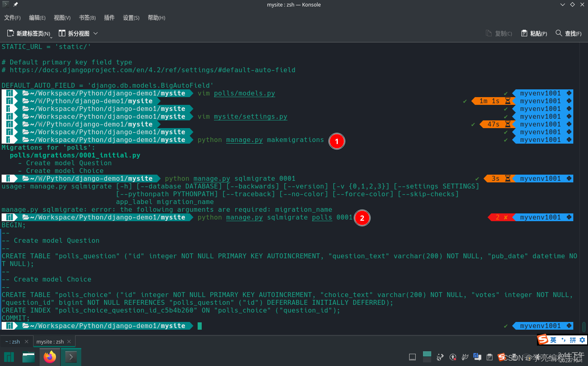588x366 pixels.
Task: Open the 视图(V) menu
Action: 62,18
